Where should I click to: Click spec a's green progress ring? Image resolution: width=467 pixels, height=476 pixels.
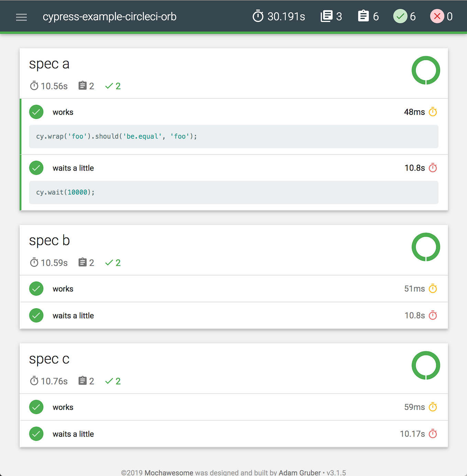426,71
